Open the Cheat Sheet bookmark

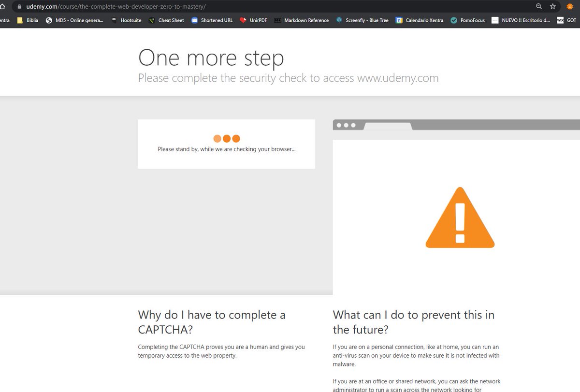click(166, 20)
